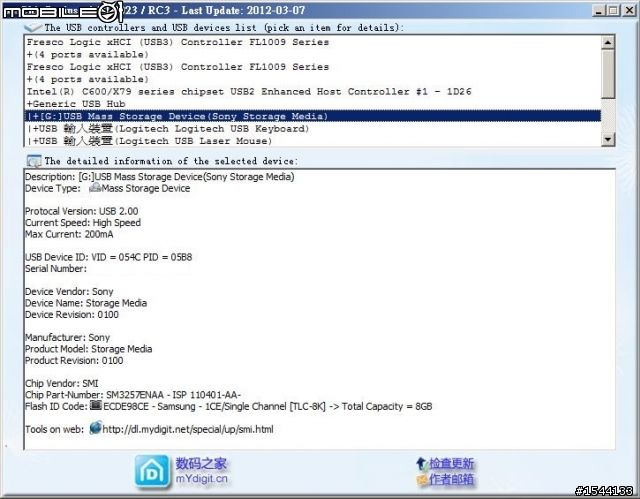Screen dimensions: 640x499
Task: Click the 'Product Revision: 0100' line
Action: pyautogui.click(x=74, y=360)
